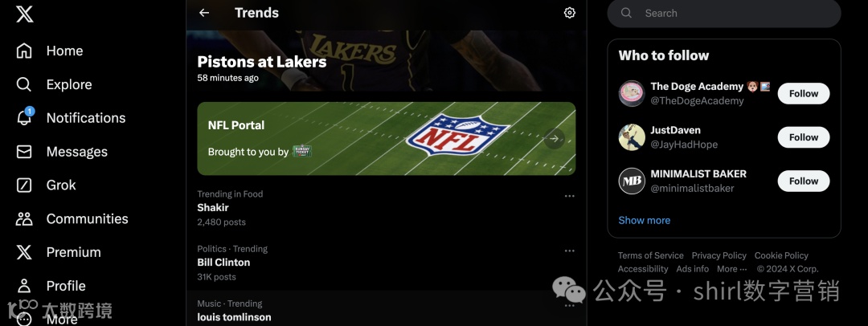The width and height of the screenshot is (868, 326).
Task: Open the Premium X icon
Action: pos(24,252)
